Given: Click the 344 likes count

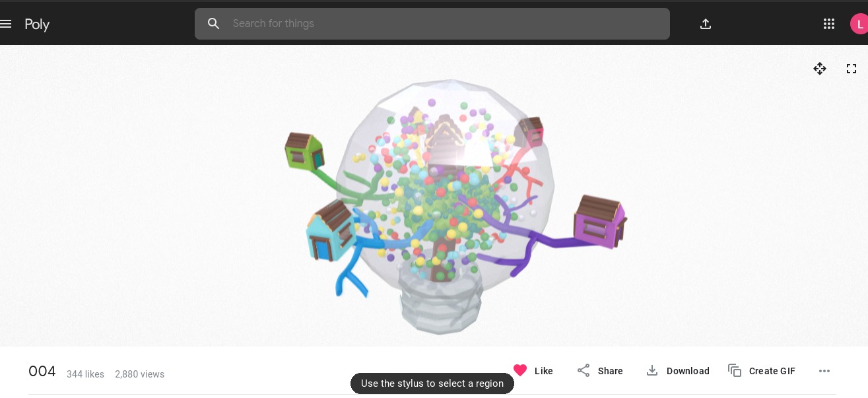Looking at the screenshot, I should [x=85, y=374].
